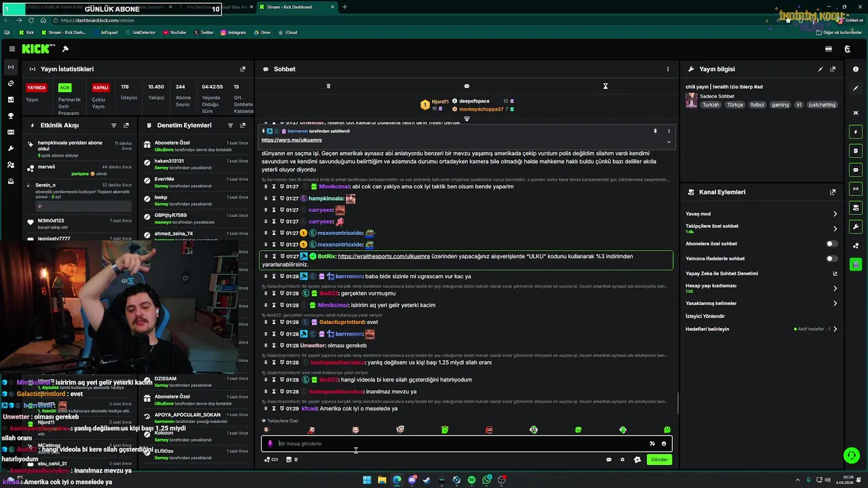The height and width of the screenshot is (488, 868).
Task: Filter the Denetim Eylemleri panel
Action: 231,125
